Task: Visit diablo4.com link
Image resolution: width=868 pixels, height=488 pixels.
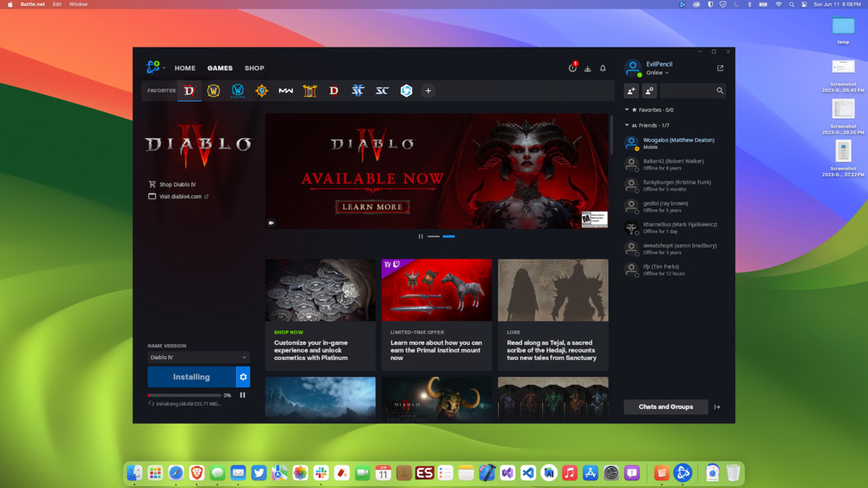Action: click(x=178, y=197)
